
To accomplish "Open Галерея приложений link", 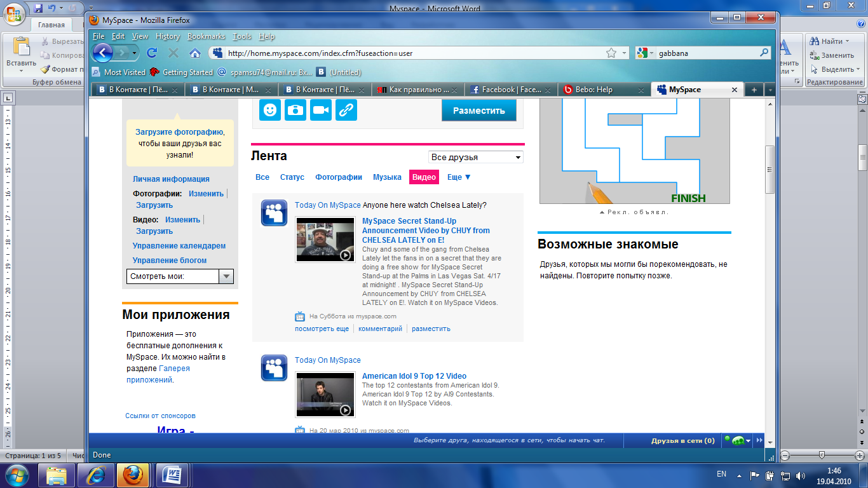I will tap(158, 374).
